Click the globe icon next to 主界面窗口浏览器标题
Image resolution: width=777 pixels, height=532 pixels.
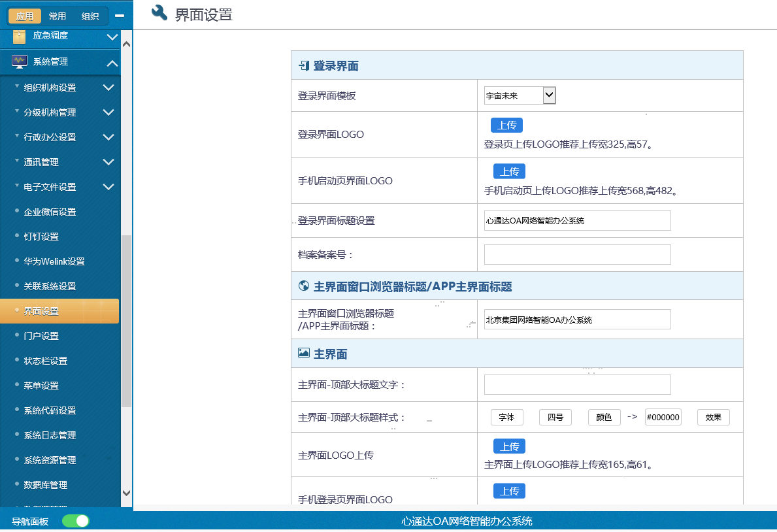(x=304, y=286)
